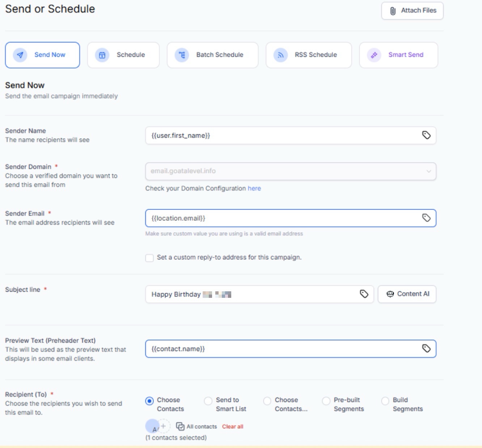Choose the Build Segments radio option
Image resolution: width=482 pixels, height=448 pixels.
[385, 401]
